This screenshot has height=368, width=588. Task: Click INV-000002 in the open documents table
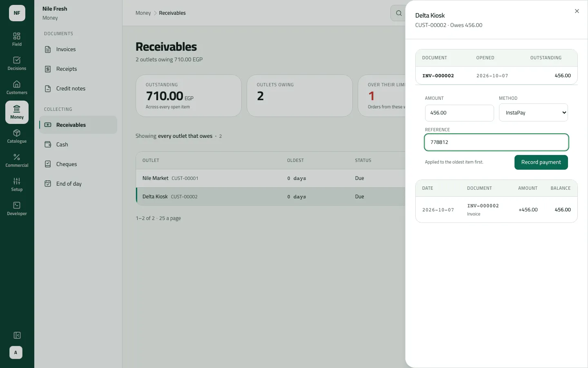[x=438, y=76]
